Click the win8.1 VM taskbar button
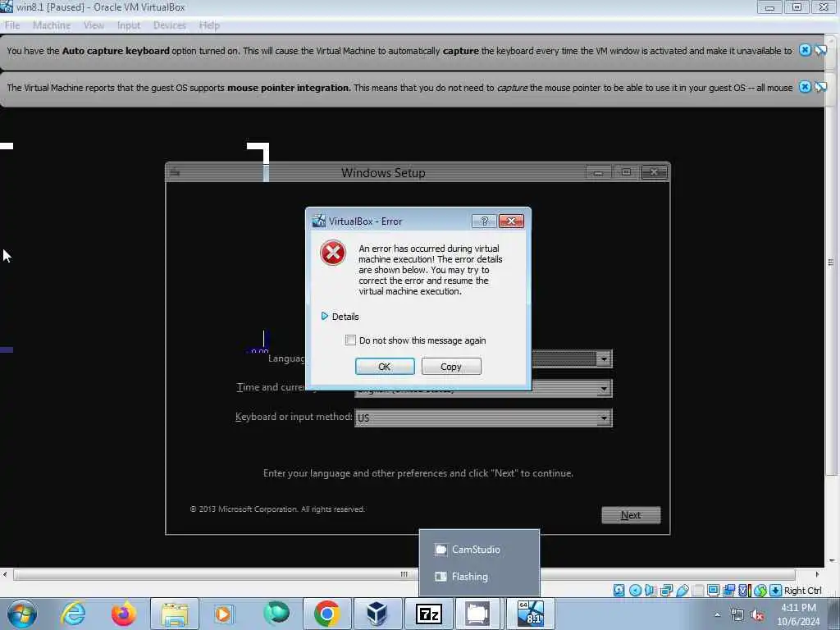 (x=531, y=614)
